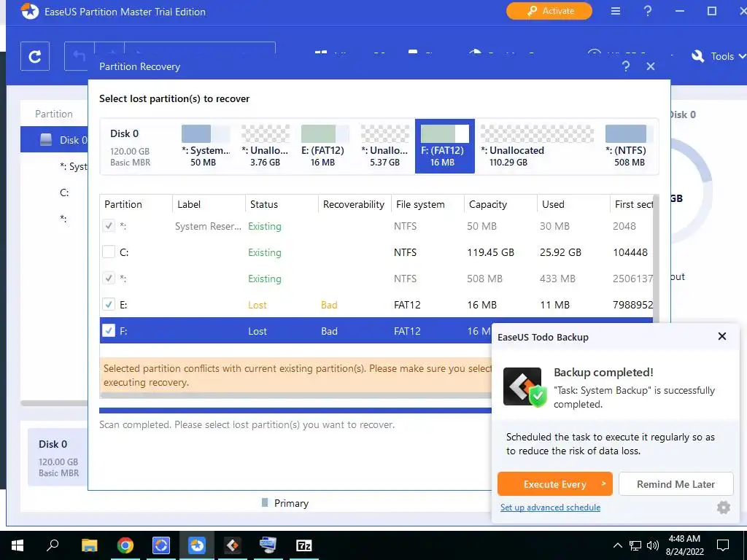The height and width of the screenshot is (560, 747).
Task: Click the volume speaker tray icon
Action: [x=653, y=545]
